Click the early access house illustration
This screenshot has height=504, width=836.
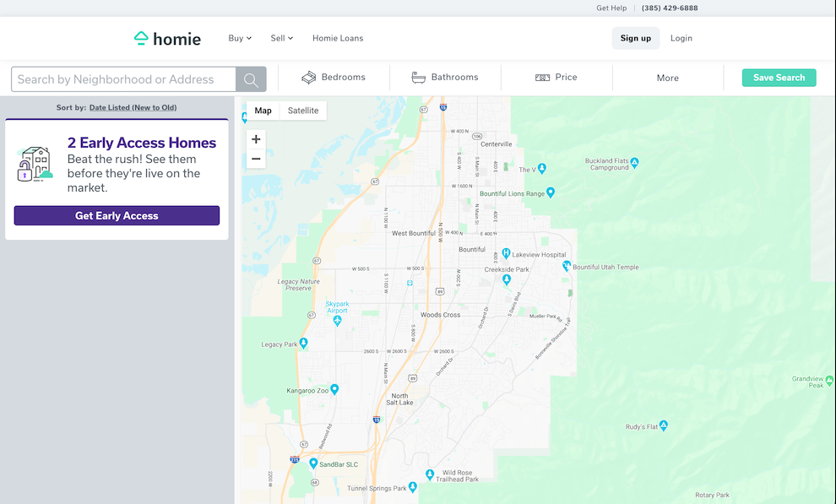[35, 165]
